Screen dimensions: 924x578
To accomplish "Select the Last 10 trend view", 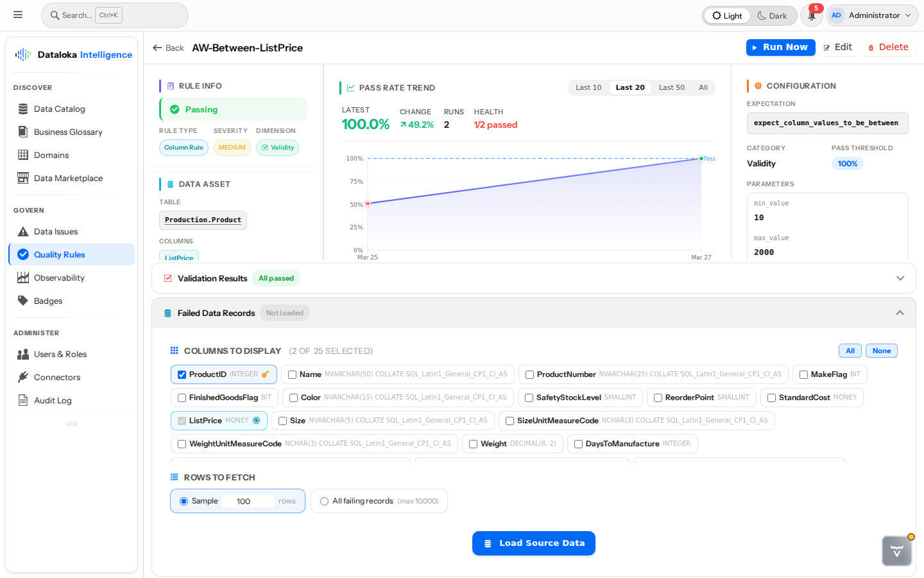I will tap(588, 87).
